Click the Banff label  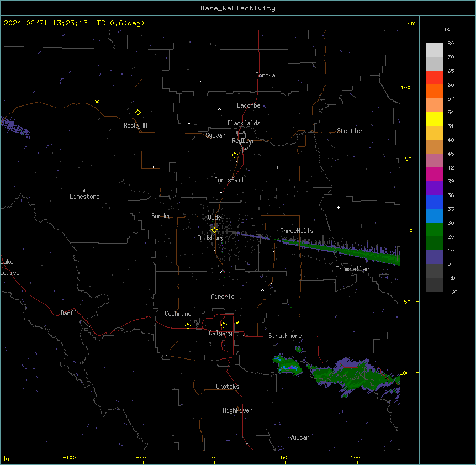click(x=68, y=313)
